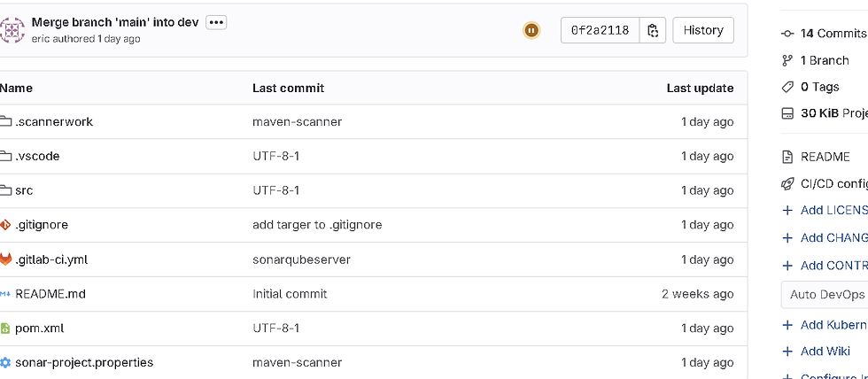
Task: Click the sonar-project.properties gear icon
Action: click(x=5, y=362)
